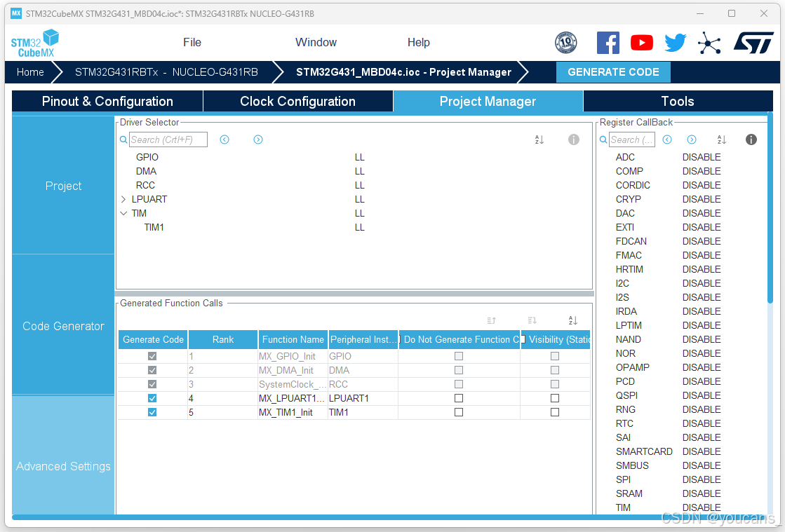
Task: Open the Twitter bird icon link
Action: click(676, 43)
